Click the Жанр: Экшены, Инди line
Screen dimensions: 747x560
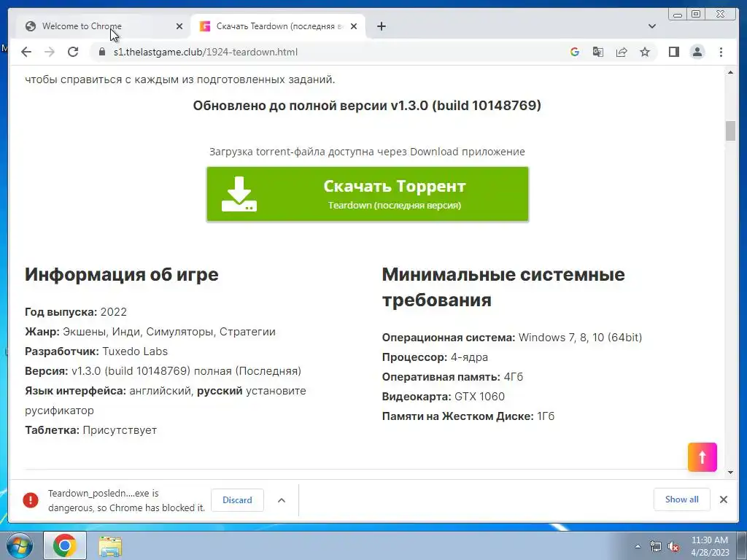(x=150, y=332)
